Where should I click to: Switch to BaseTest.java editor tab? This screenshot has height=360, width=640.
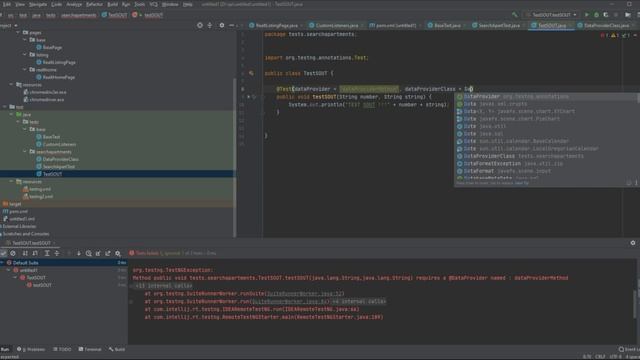(x=447, y=25)
